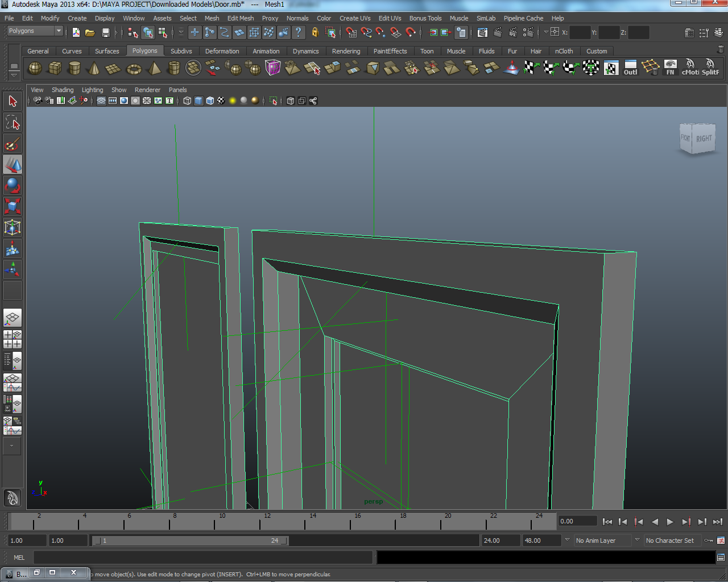Viewport: 728px width, 582px height.
Task: Open the Polygons menu set dropdown
Action: click(35, 31)
